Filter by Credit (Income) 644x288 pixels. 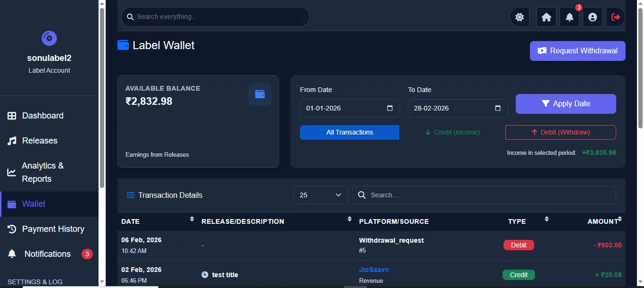point(452,132)
